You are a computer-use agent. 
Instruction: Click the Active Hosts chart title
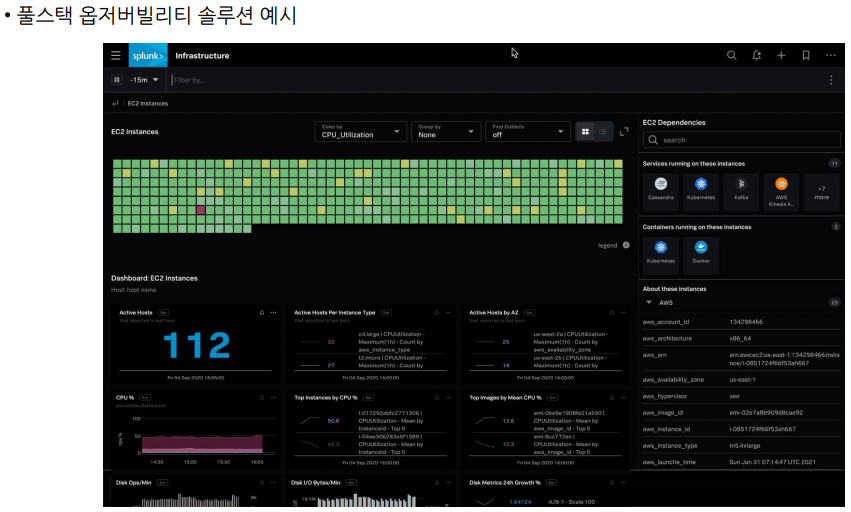tap(136, 313)
